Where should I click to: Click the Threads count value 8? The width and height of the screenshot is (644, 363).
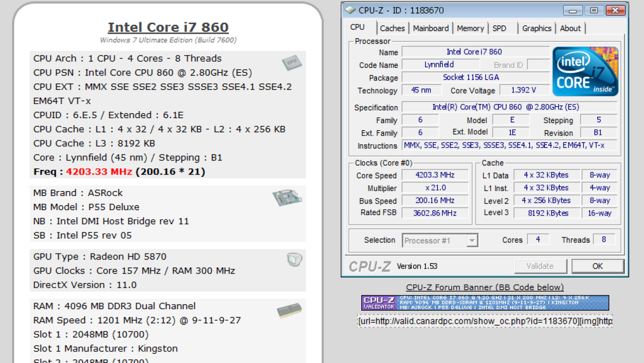[x=604, y=239]
